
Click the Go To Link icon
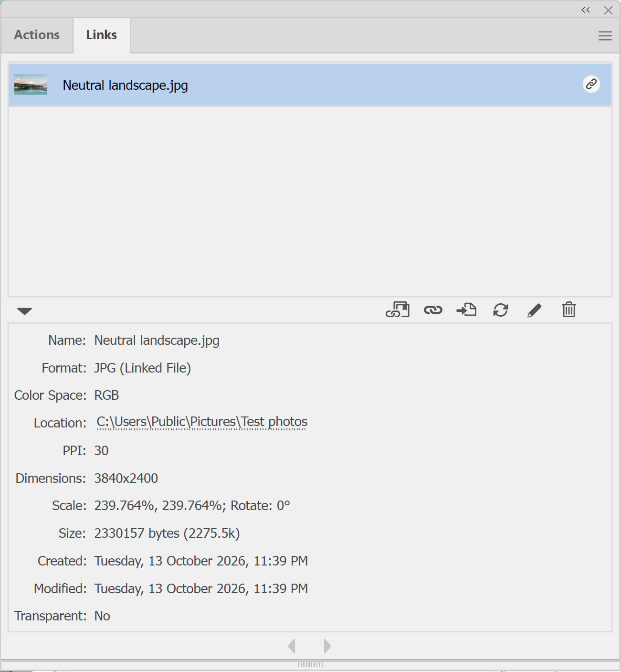coord(466,310)
